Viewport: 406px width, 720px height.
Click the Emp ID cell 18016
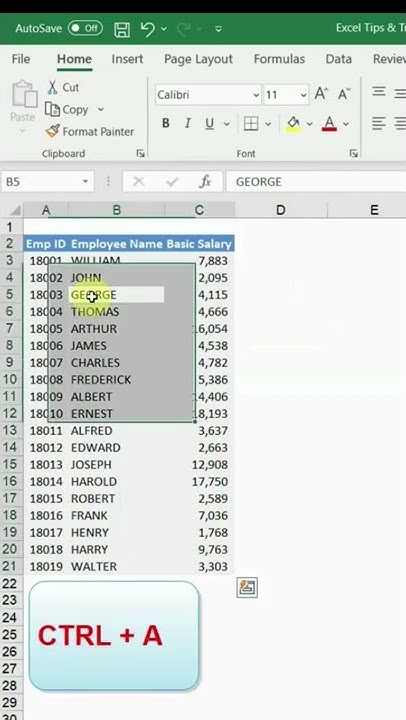[x=46, y=516]
